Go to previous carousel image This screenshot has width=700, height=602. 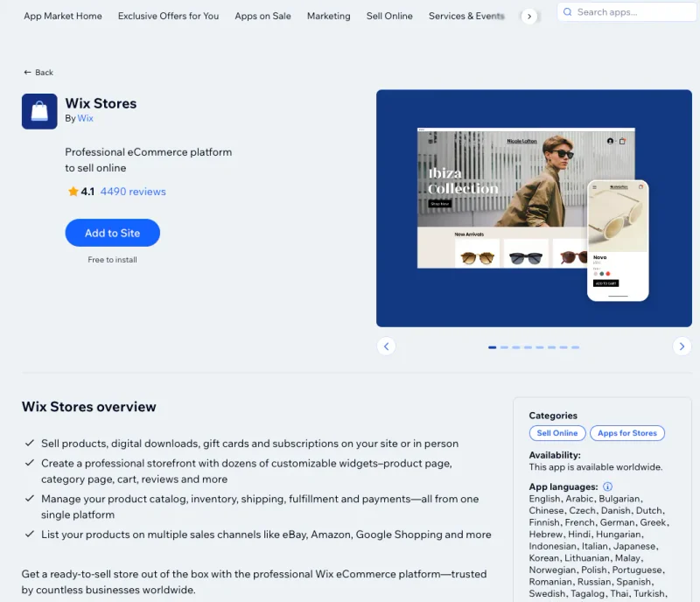[386, 346]
